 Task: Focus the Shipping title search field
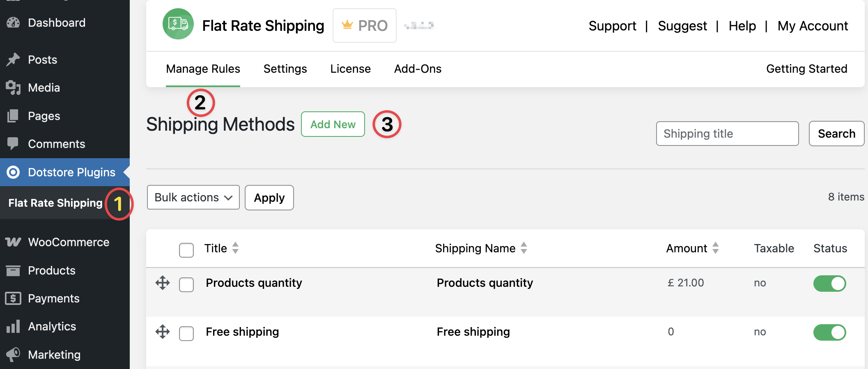click(x=728, y=134)
